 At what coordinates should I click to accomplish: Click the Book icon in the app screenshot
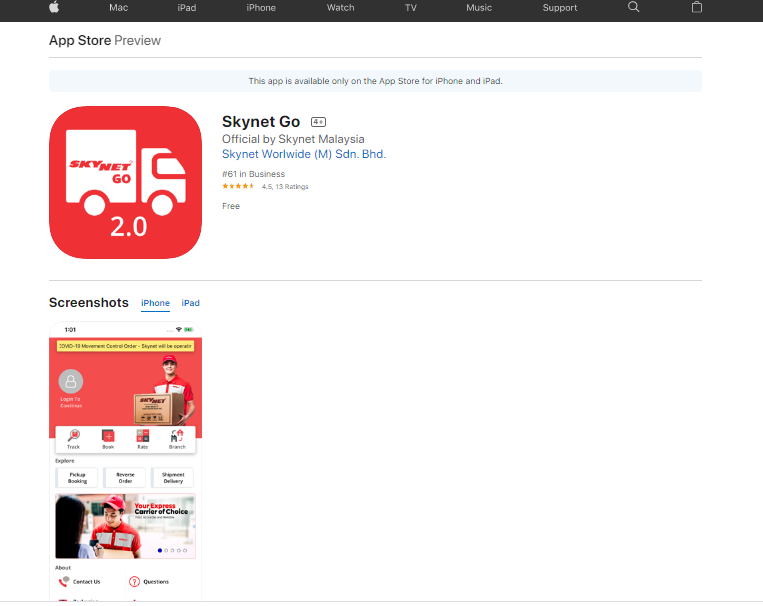coord(108,436)
